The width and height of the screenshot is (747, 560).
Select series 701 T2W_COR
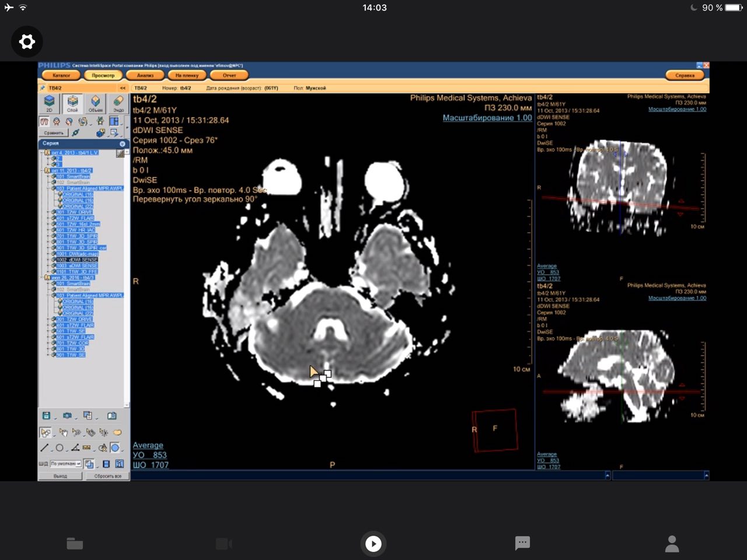click(73, 343)
